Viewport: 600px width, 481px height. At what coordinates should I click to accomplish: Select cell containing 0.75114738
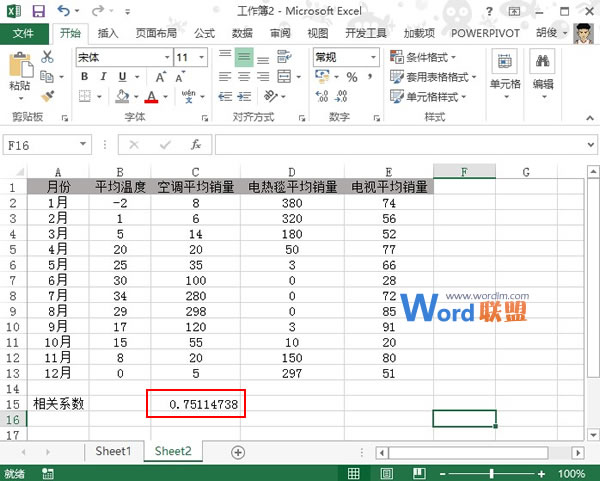196,404
